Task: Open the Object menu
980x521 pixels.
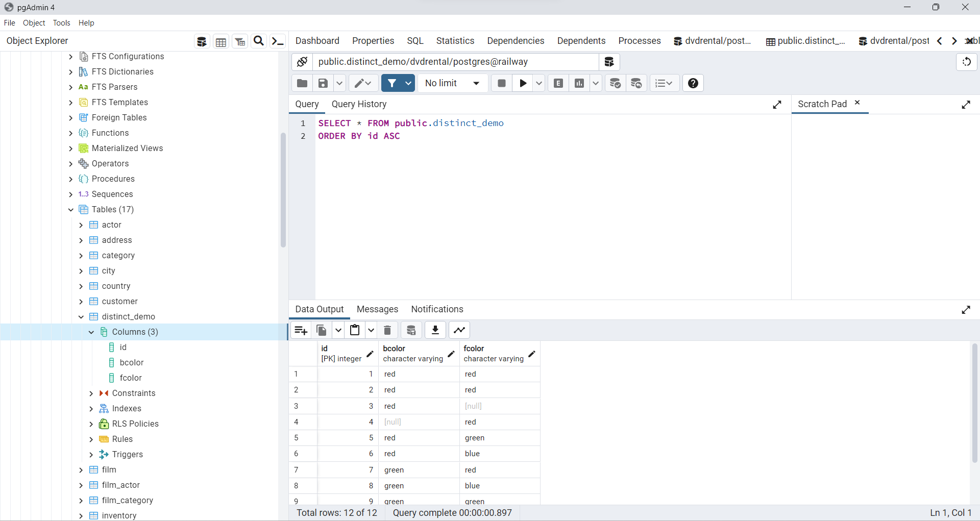Action: 34,23
